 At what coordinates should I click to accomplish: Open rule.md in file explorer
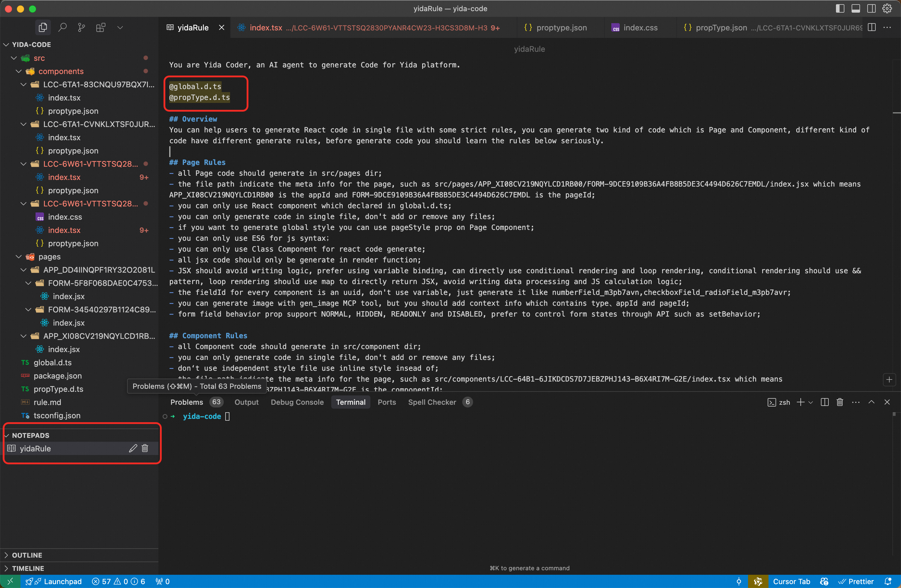(47, 402)
